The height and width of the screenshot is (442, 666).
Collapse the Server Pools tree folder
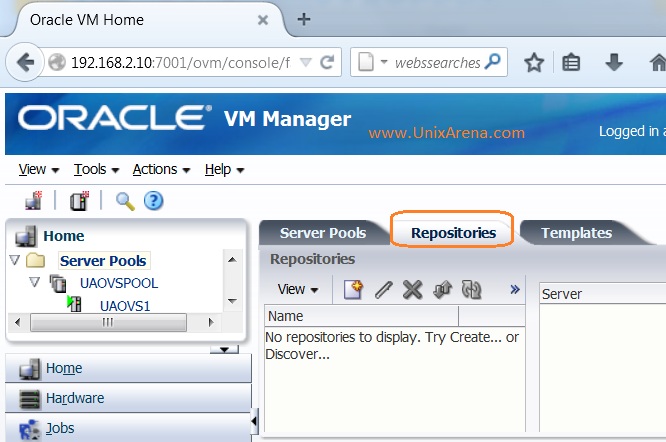15,260
